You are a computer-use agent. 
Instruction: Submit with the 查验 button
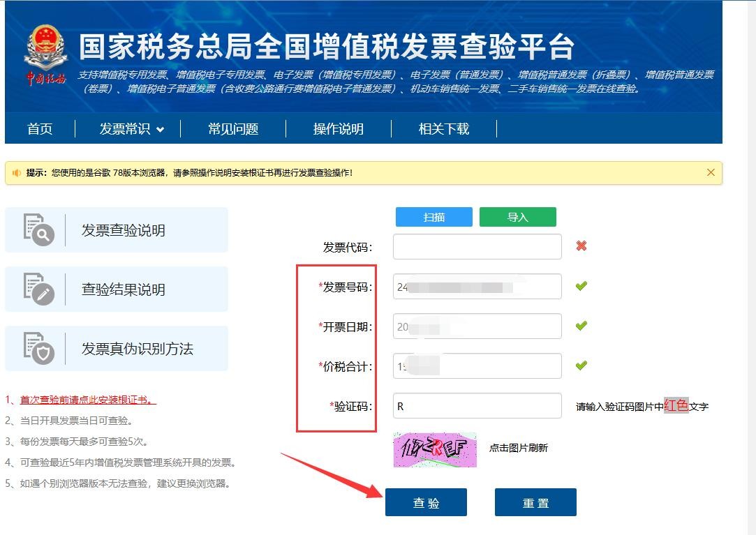pos(426,503)
